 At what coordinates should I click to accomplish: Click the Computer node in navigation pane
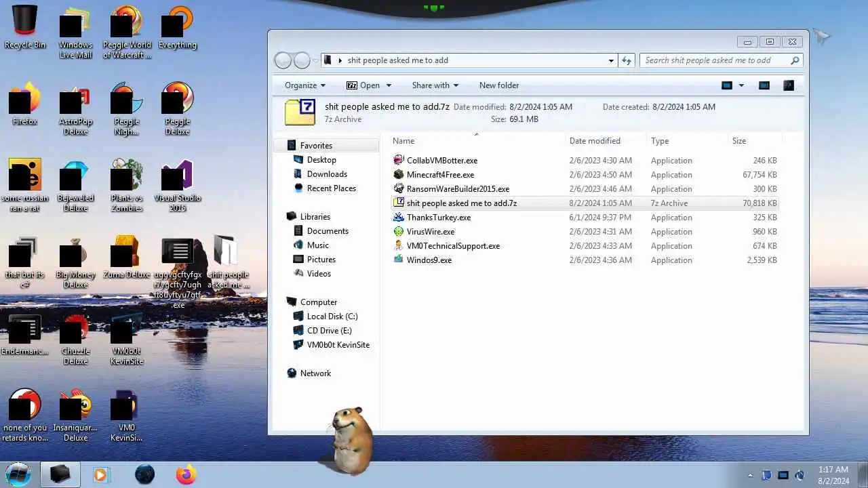coord(319,302)
